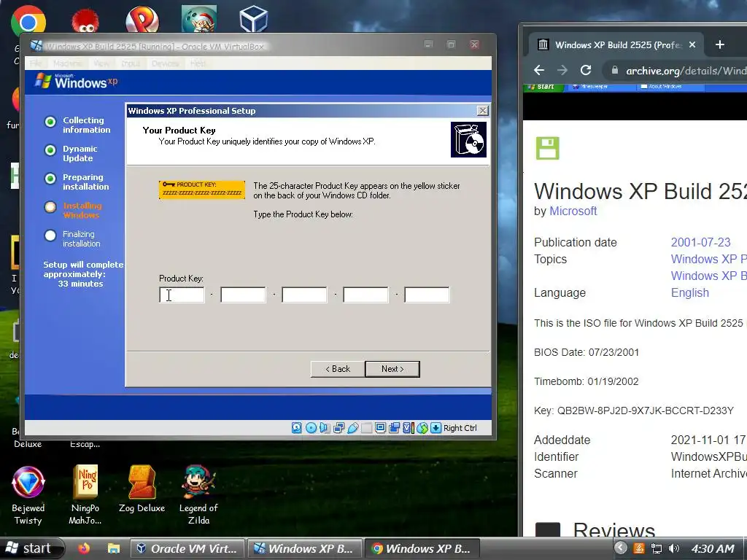Click the USB plug icon in VirtualBox status bar

(x=352, y=427)
